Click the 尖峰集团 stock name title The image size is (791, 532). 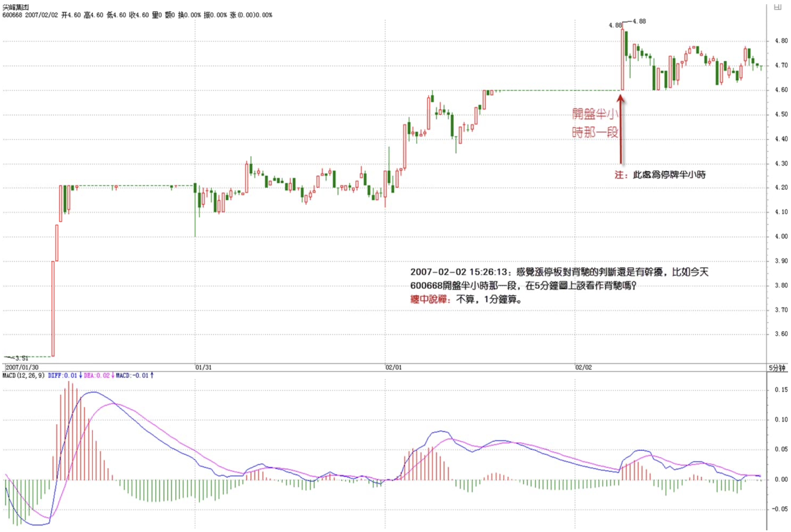point(16,7)
